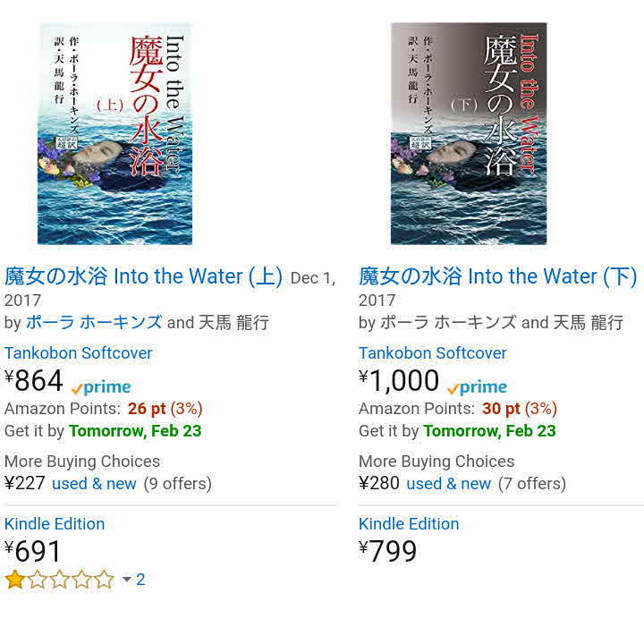644x644 pixels.
Task: Open the 魔女の水浴 (上) book cover image
Action: [x=114, y=134]
